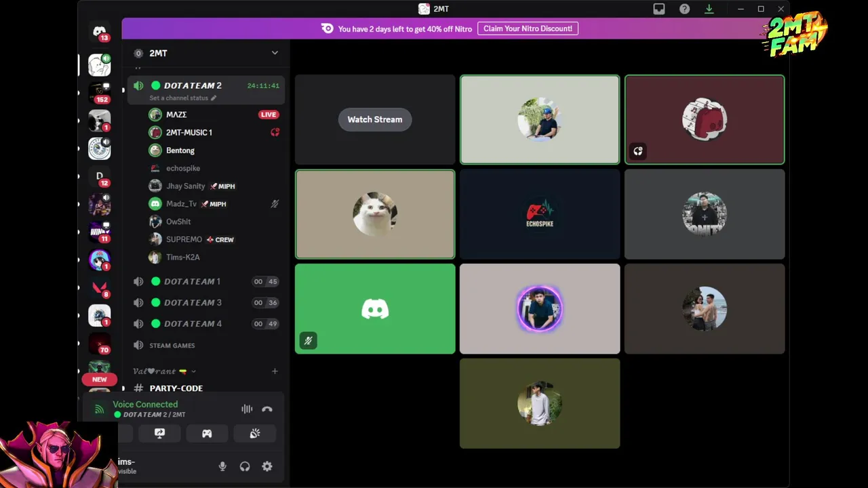Click the pencil icon beside Set a channel status
Image resolution: width=868 pixels, height=488 pixels.
pyautogui.click(x=214, y=98)
